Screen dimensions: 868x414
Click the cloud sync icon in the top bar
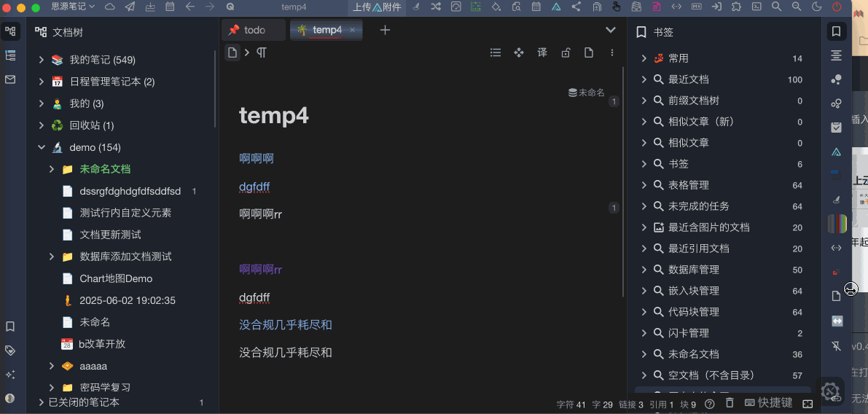110,7
